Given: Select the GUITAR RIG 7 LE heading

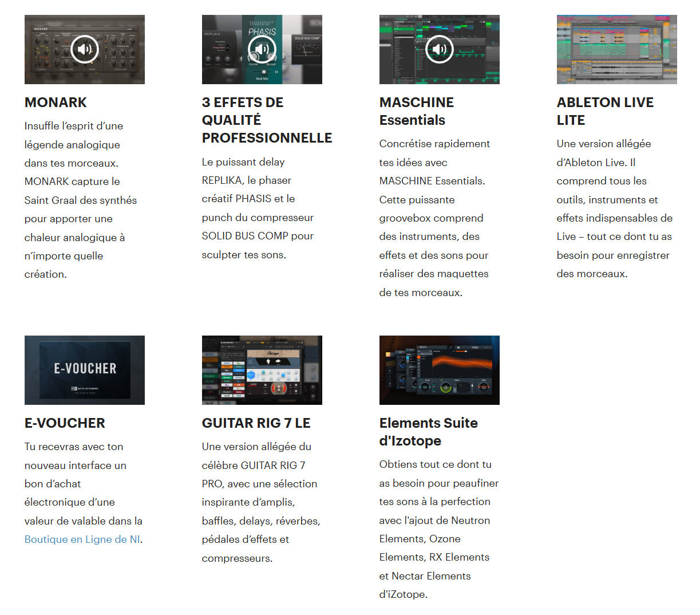Looking at the screenshot, I should click(x=256, y=423).
